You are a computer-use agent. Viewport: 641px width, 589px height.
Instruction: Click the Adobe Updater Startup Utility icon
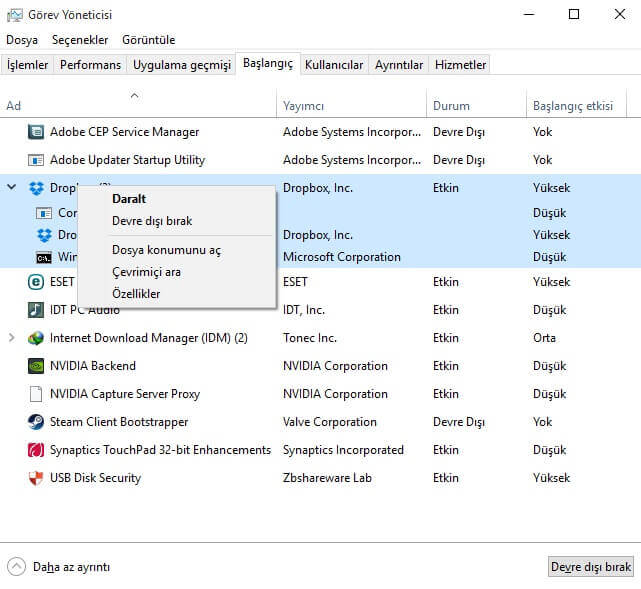[x=36, y=160]
